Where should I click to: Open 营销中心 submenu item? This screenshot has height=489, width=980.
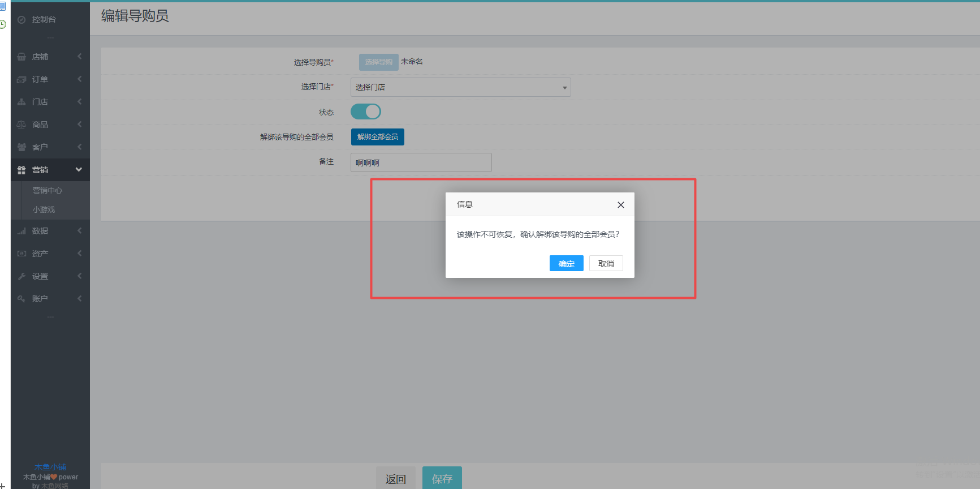[x=48, y=190]
